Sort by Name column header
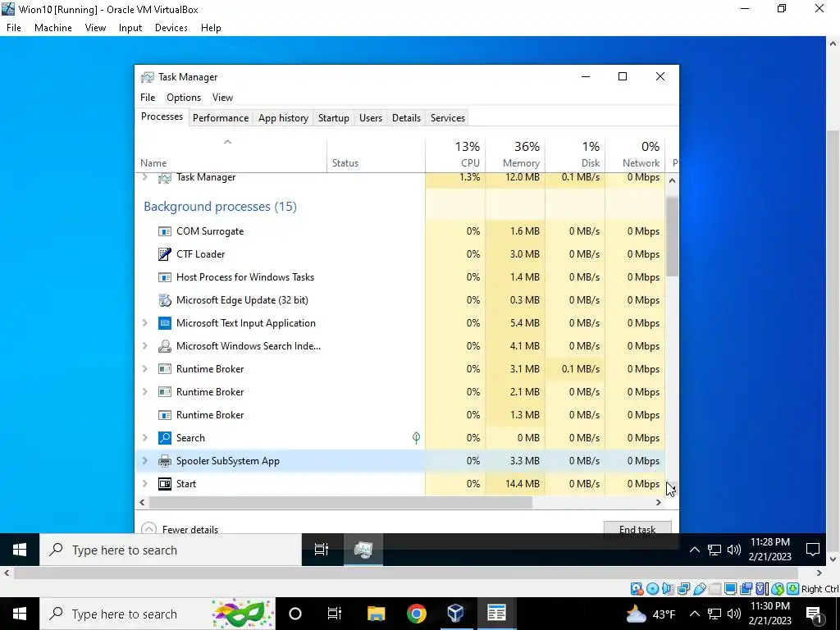This screenshot has width=840, height=630. click(231, 155)
